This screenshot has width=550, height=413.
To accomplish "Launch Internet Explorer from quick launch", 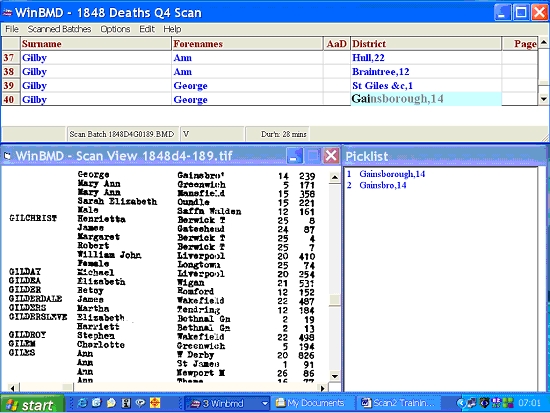I will coord(83,403).
